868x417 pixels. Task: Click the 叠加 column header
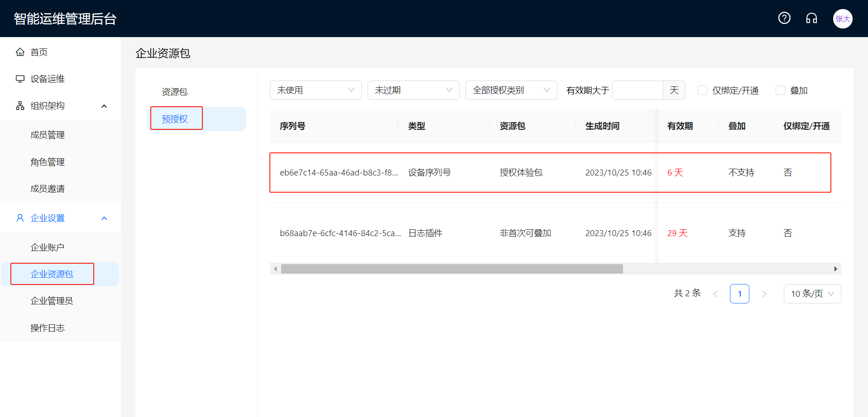tap(737, 126)
